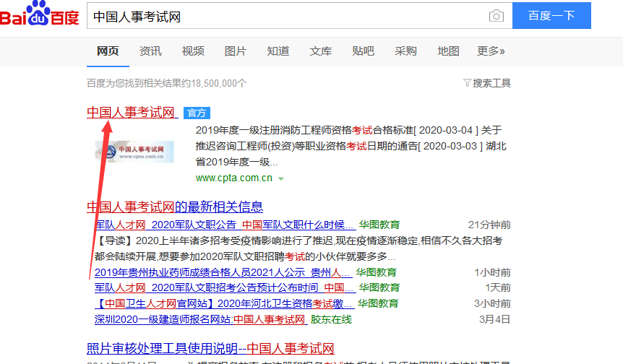Expand the arrow next to www.cpta.com.cn

point(281,178)
